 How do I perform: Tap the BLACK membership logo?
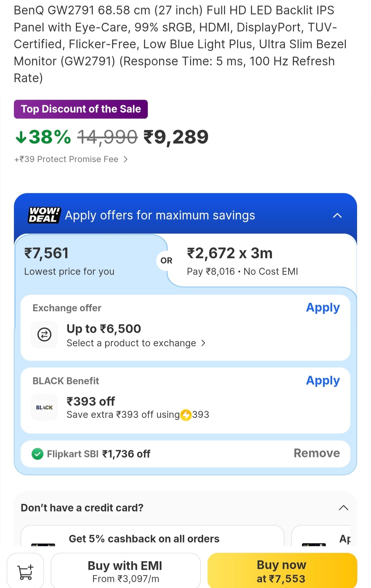point(44,407)
